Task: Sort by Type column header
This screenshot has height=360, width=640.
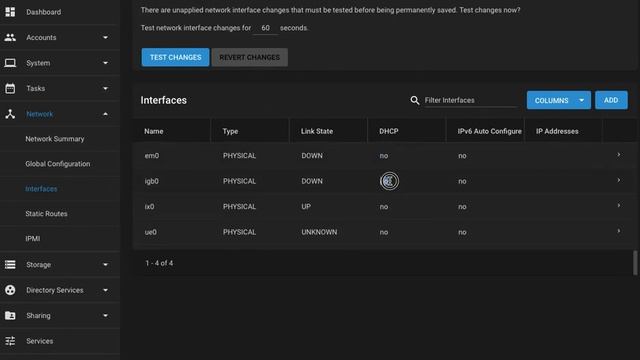Action: pyautogui.click(x=230, y=131)
